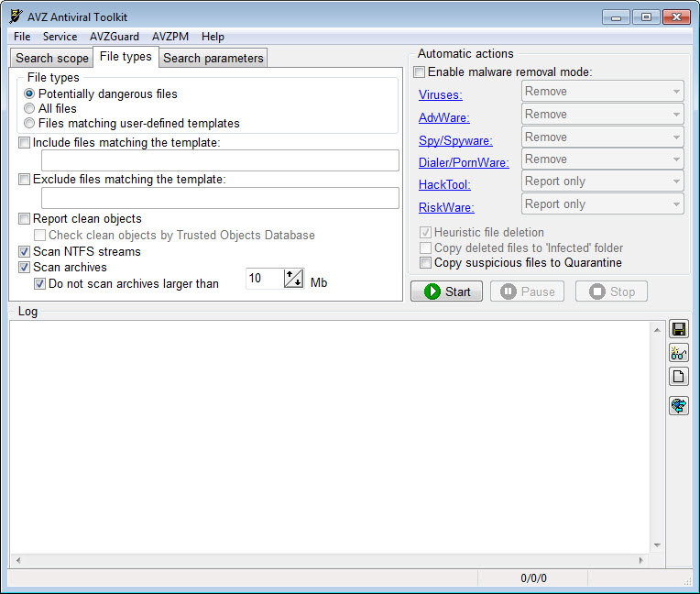This screenshot has width=700, height=594.
Task: Click the exclude template text field
Action: [220, 198]
